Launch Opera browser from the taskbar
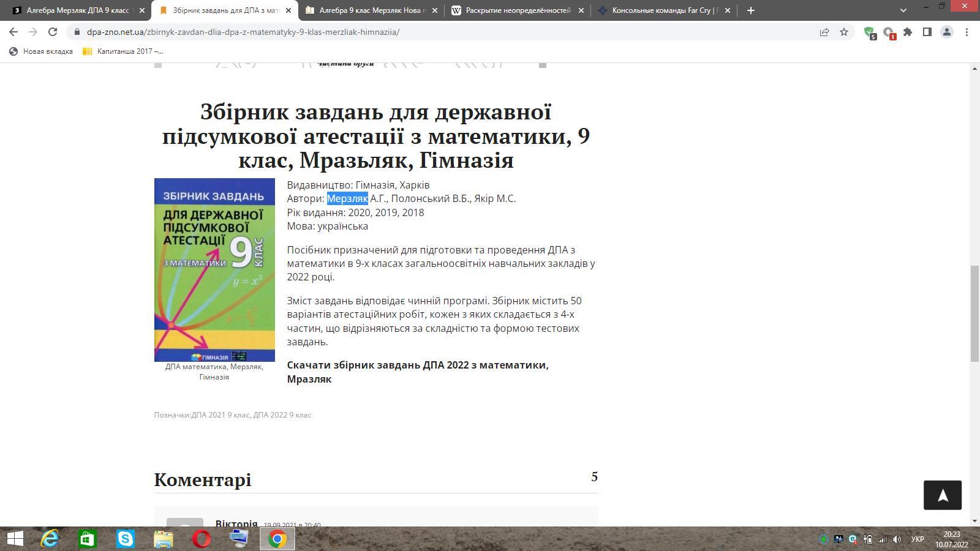The height and width of the screenshot is (551, 980). 202,539
